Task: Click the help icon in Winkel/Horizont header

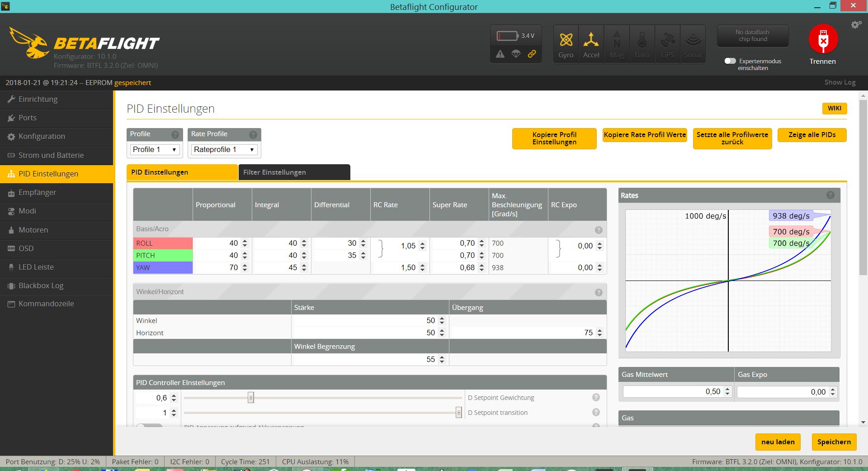Action: (599, 292)
